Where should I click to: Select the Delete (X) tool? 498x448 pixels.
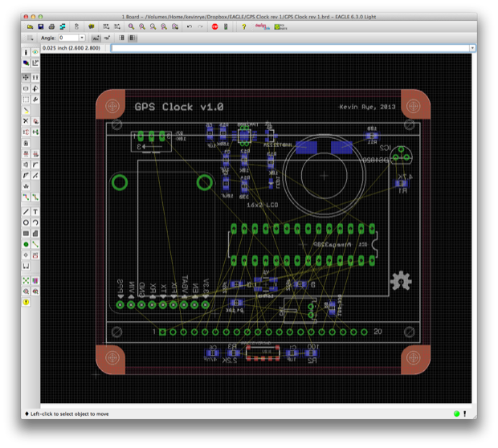click(26, 121)
